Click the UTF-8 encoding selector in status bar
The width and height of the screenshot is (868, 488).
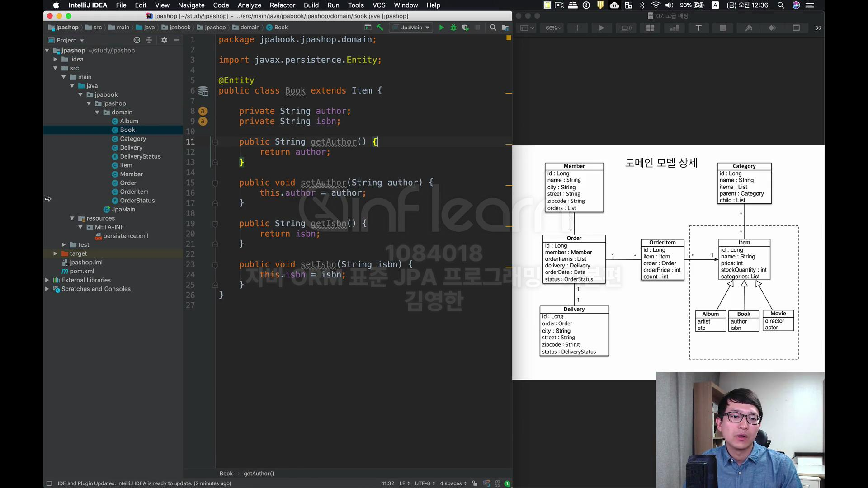(425, 483)
